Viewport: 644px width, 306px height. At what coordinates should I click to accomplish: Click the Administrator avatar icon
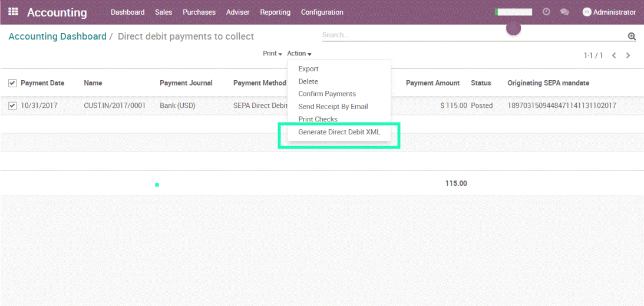coord(587,12)
